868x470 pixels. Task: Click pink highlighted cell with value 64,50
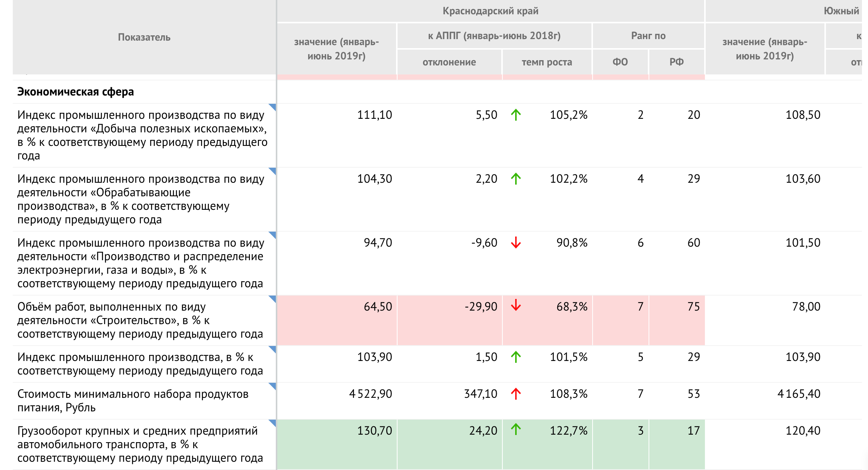tap(378, 306)
